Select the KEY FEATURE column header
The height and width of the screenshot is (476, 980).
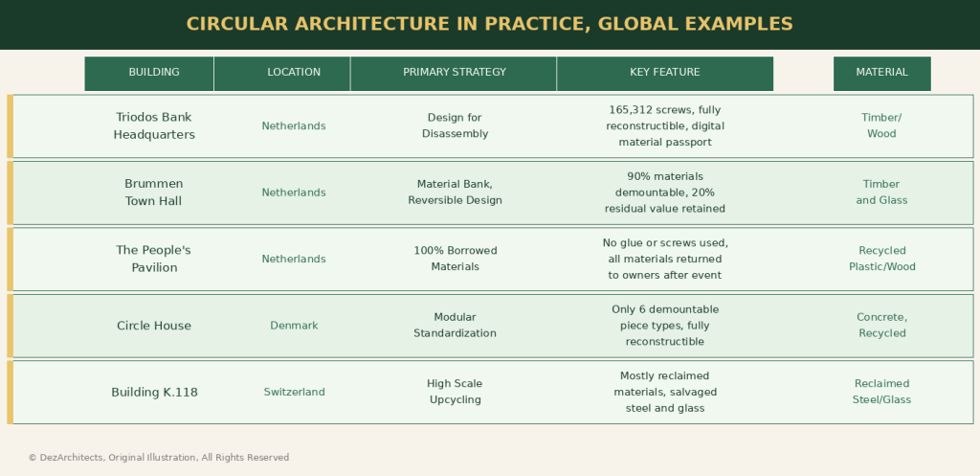point(664,73)
